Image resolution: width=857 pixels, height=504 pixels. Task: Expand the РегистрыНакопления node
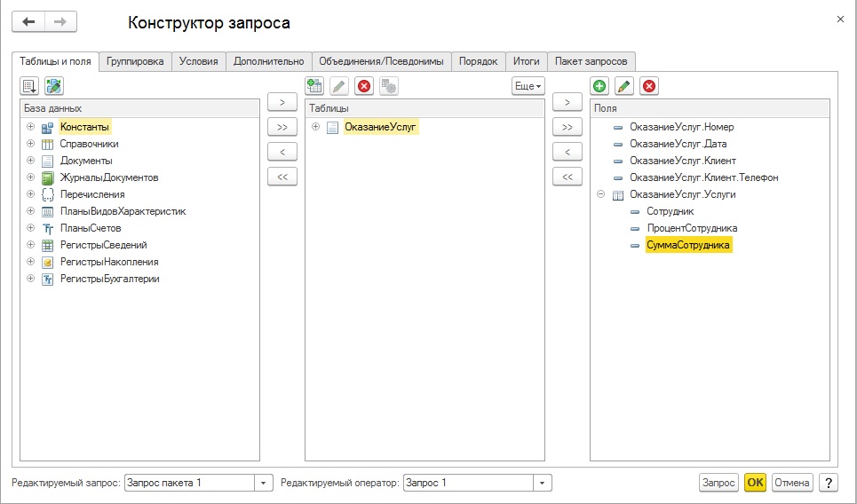click(30, 262)
